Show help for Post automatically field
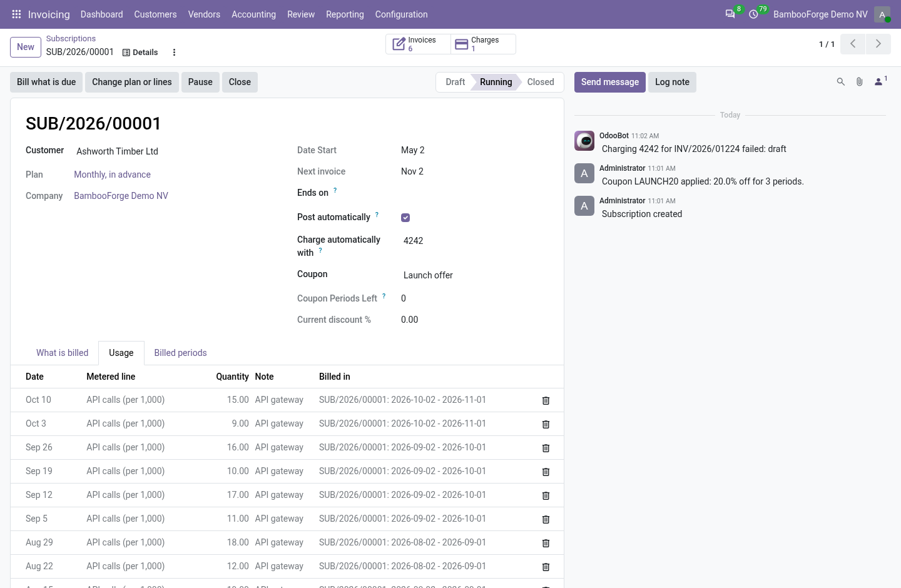901x588 pixels. point(377,215)
